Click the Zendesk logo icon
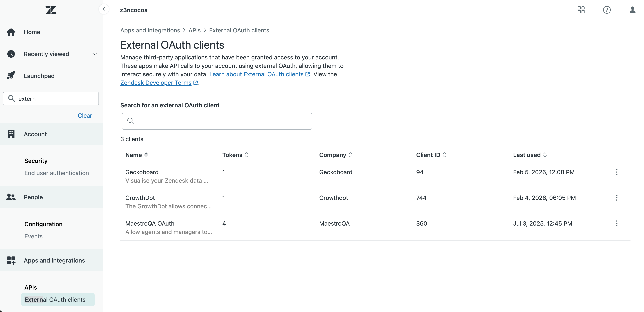Image resolution: width=644 pixels, height=312 pixels. click(51, 10)
